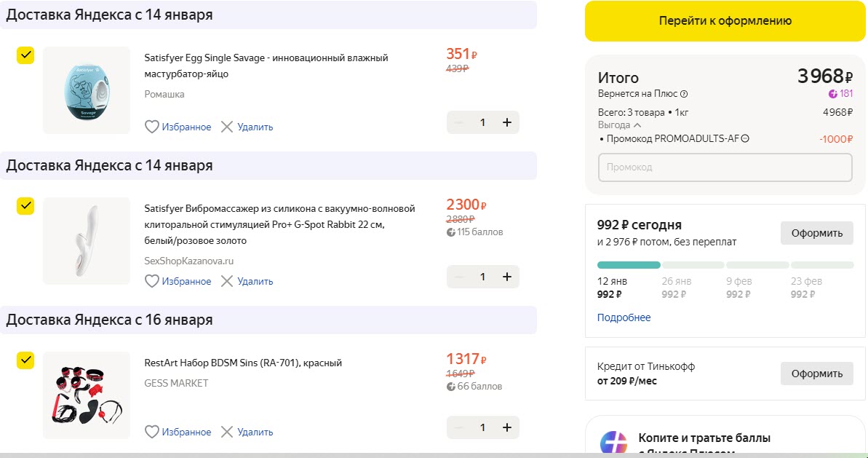
Task: Open the RestArt BDSM set product thumbnail
Action: [x=87, y=395]
